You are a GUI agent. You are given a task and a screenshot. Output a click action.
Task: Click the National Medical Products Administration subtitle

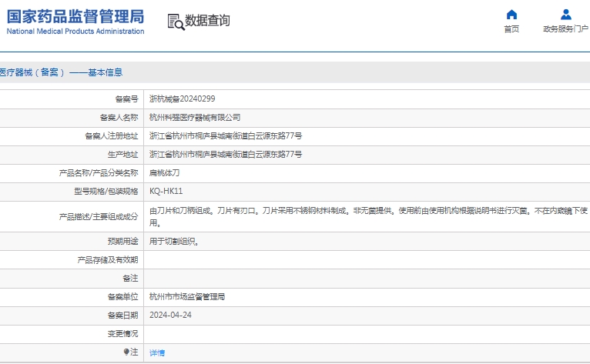(x=75, y=32)
